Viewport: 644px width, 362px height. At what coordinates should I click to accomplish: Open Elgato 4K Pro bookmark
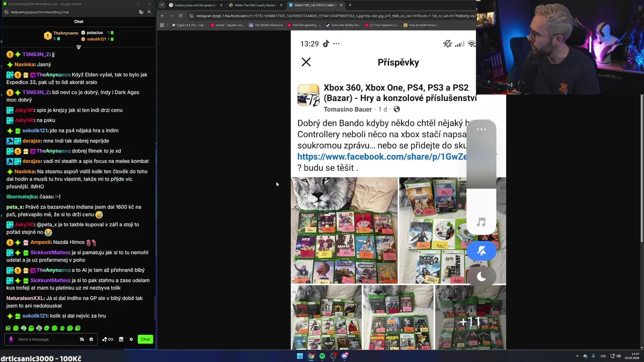(x=188, y=25)
